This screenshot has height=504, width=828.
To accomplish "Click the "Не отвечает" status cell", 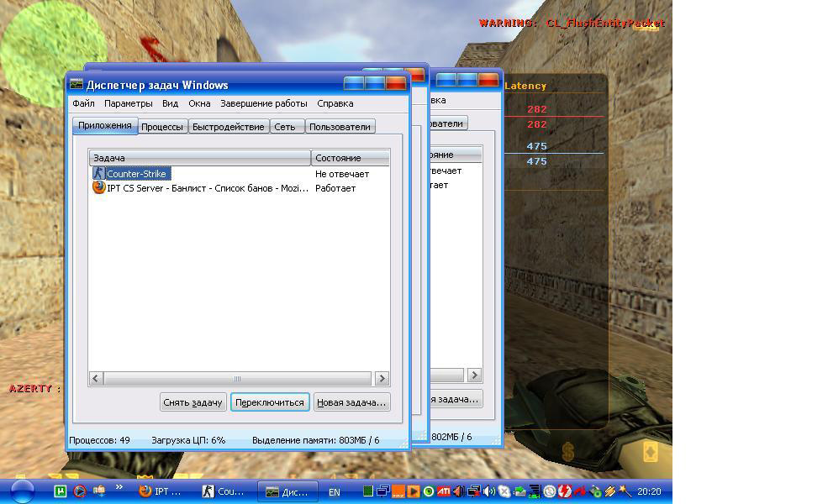I will tap(342, 174).
